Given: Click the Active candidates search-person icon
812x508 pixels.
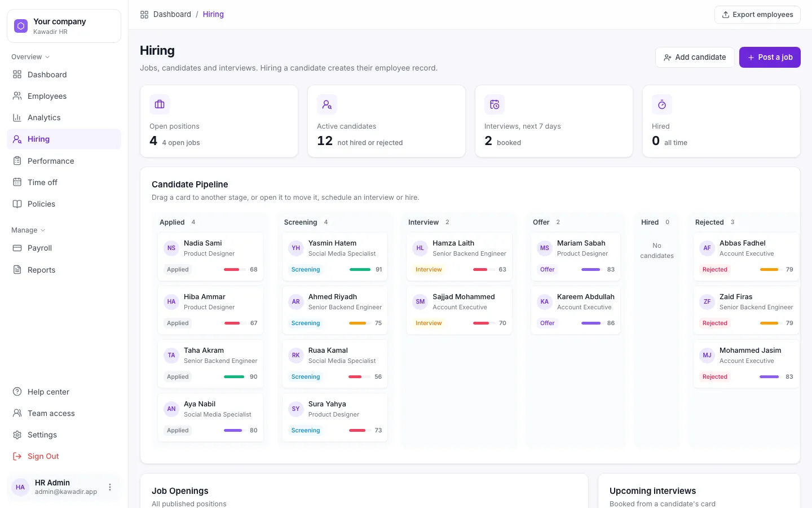Looking at the screenshot, I should tap(327, 104).
